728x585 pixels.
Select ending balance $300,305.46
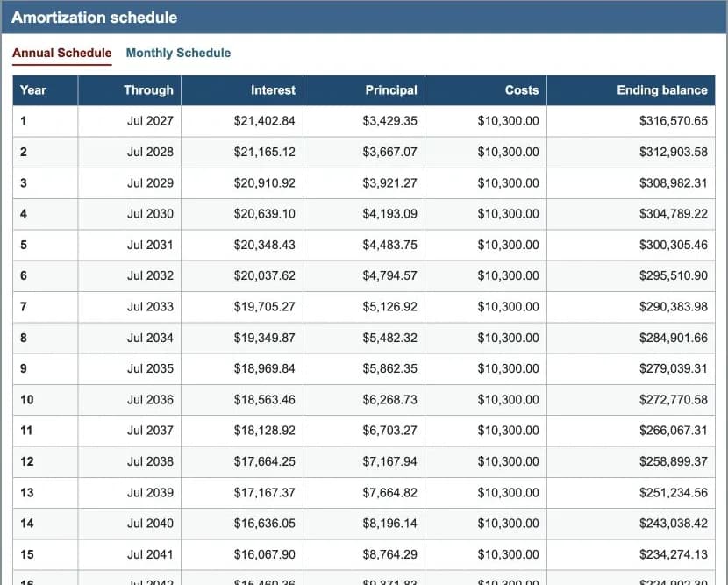click(674, 245)
